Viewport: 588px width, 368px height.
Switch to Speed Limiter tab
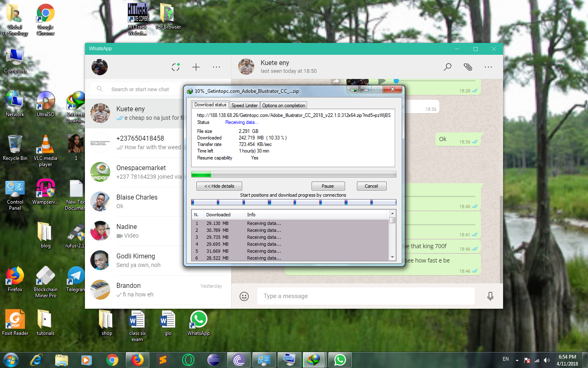point(245,105)
